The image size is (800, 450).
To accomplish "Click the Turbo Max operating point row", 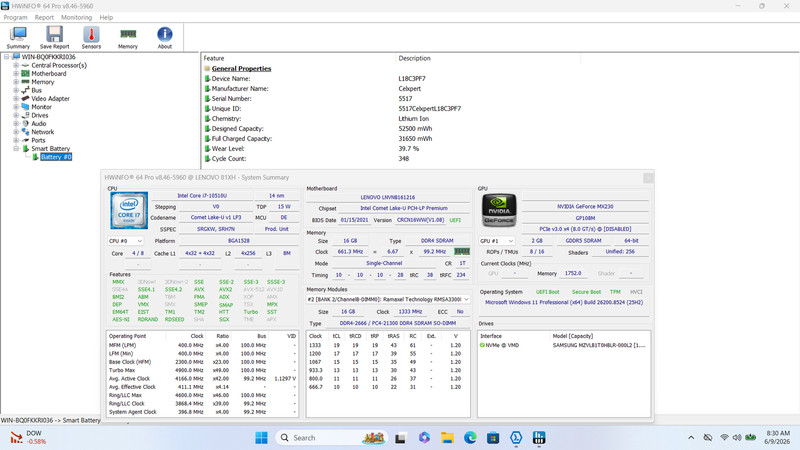I will pos(203,370).
